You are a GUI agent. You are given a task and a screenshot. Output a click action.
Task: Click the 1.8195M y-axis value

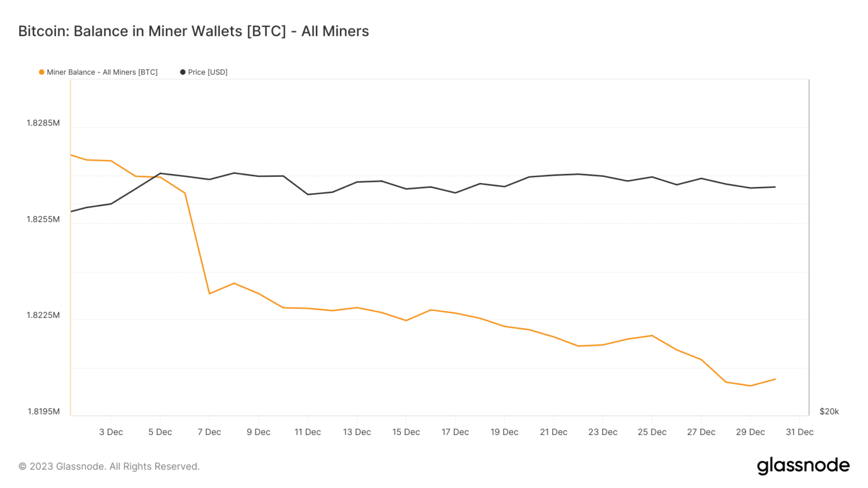tap(43, 412)
